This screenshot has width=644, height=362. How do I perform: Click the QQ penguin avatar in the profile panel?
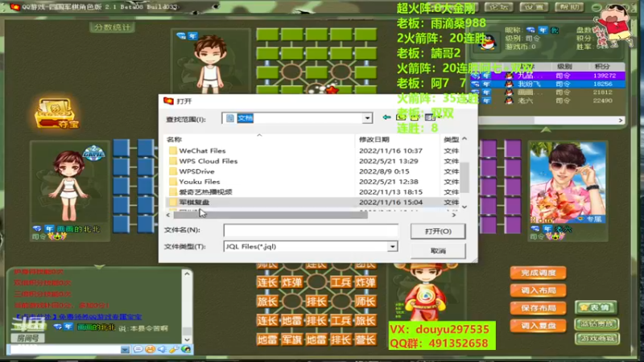pos(488,43)
